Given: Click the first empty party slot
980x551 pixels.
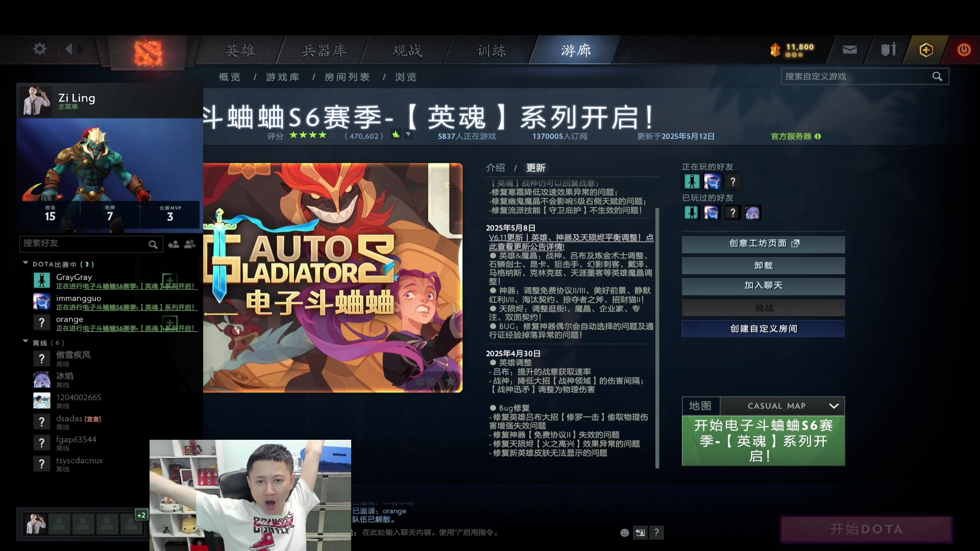Looking at the screenshot, I should 59,524.
